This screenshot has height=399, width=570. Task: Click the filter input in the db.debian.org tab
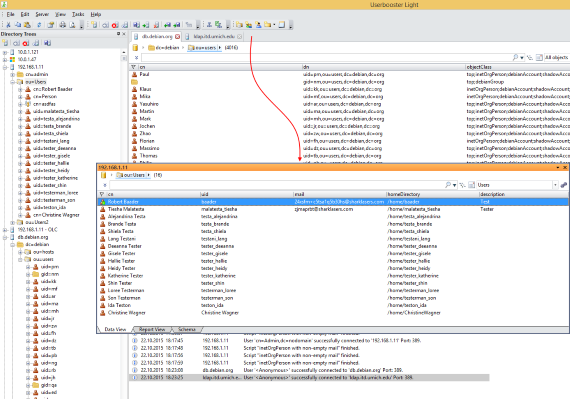pyautogui.click(x=326, y=57)
